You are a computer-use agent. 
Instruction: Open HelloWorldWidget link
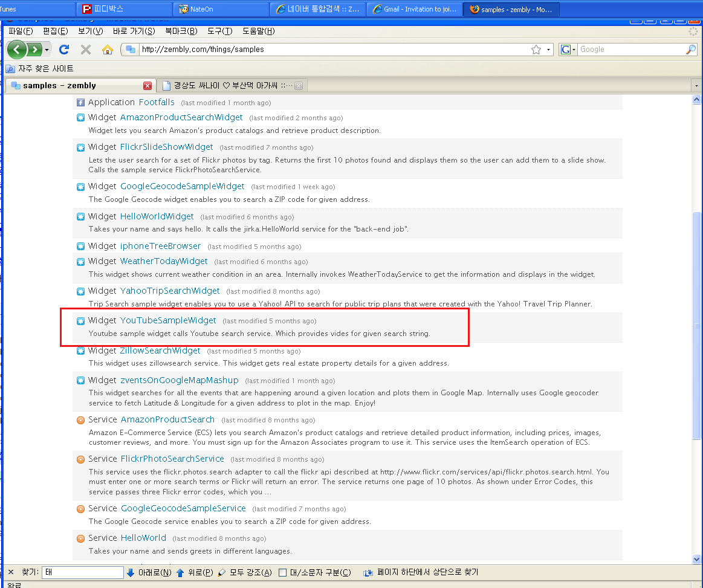(x=157, y=216)
